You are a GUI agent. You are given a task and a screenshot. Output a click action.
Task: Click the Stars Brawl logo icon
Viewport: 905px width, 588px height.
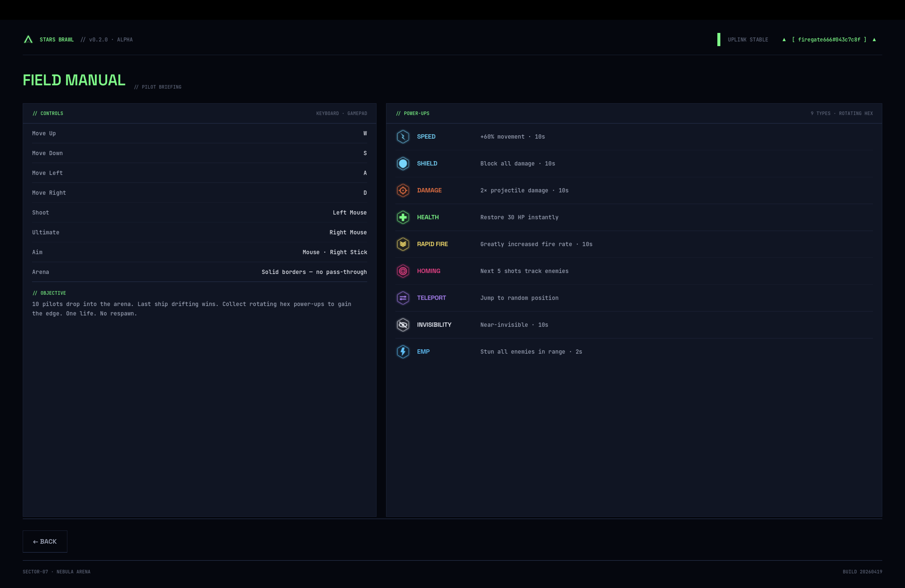coord(28,40)
